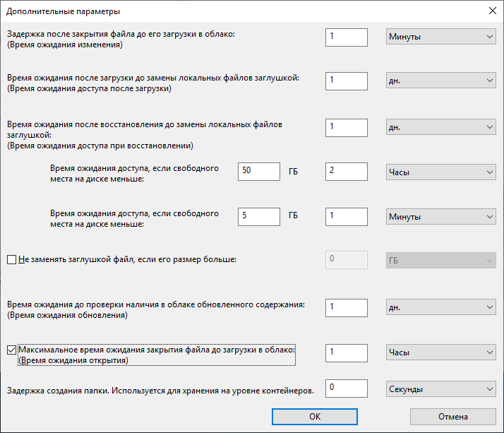
Task: Open units dropdown for upload delay (Минуты)
Action: click(x=441, y=37)
